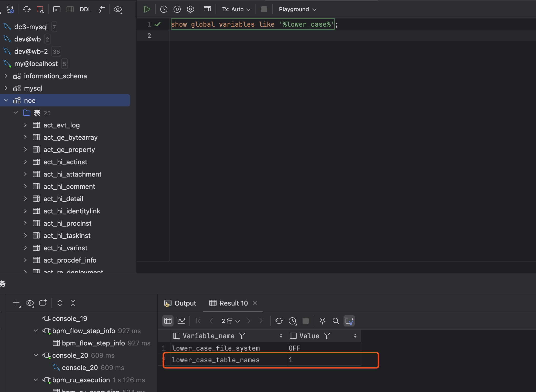Select the dev@wb data source
The width and height of the screenshot is (536, 392).
pos(28,39)
